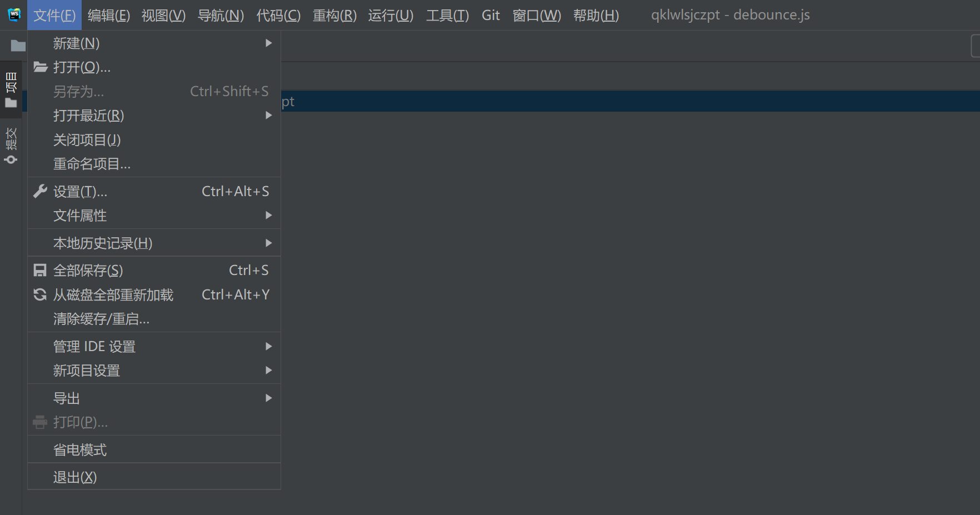The height and width of the screenshot is (515, 980).
Task: Choose 新项目设置 menu entry
Action: coord(154,370)
